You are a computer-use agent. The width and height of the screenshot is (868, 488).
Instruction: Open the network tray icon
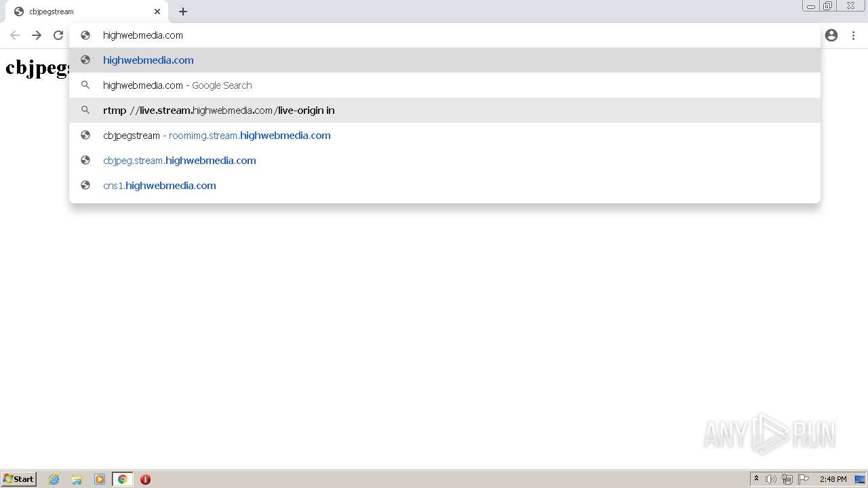click(787, 479)
